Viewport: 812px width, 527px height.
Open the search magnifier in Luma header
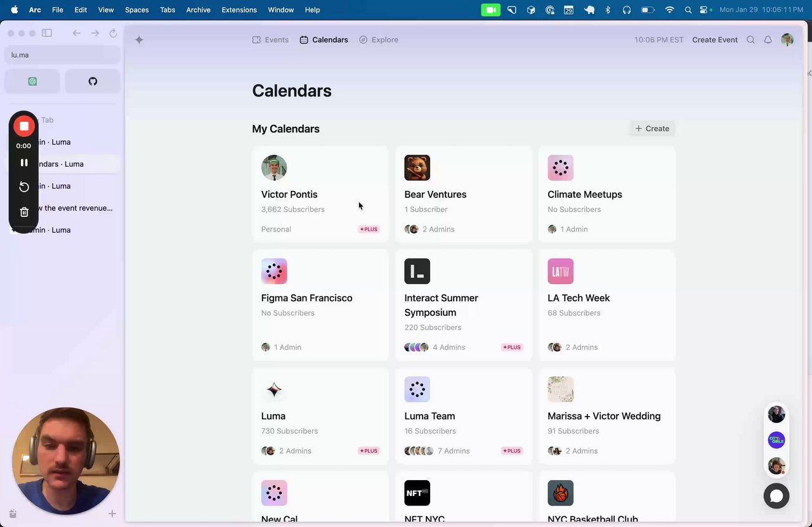pos(750,39)
